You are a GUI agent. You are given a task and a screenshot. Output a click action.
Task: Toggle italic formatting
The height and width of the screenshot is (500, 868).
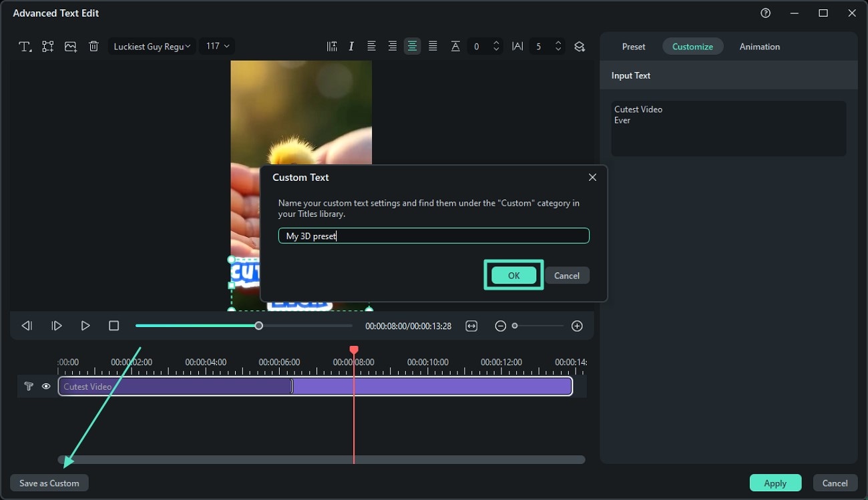point(351,46)
